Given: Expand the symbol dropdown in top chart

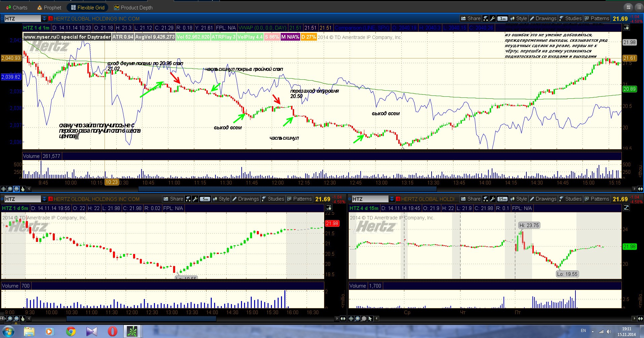Looking at the screenshot, I should [44, 18].
